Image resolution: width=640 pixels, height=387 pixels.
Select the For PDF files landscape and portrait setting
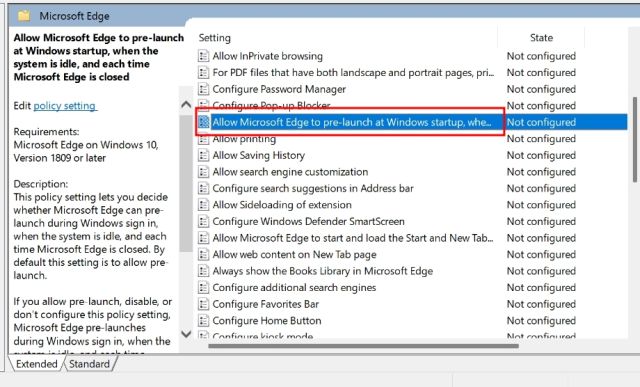click(x=353, y=73)
